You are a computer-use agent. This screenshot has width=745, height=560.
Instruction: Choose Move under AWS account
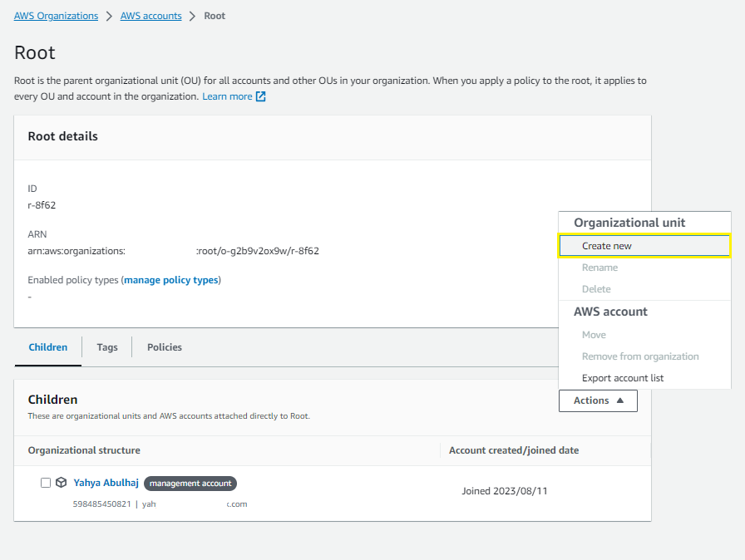pos(594,335)
